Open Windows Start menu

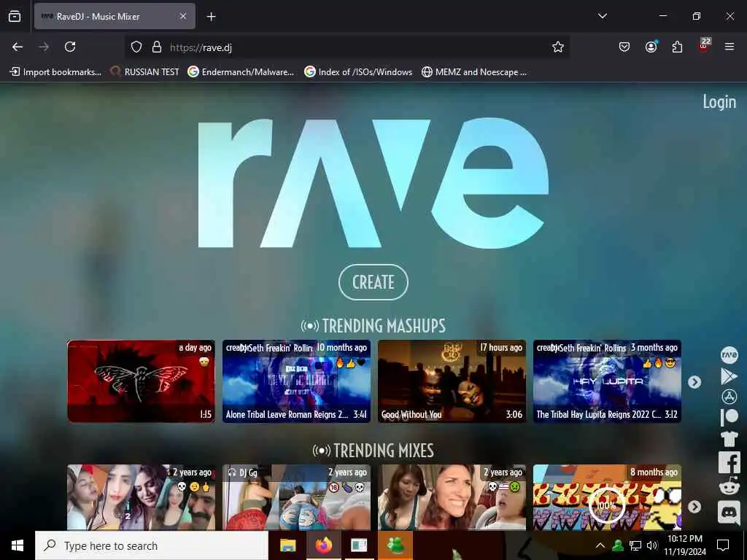[18, 545]
